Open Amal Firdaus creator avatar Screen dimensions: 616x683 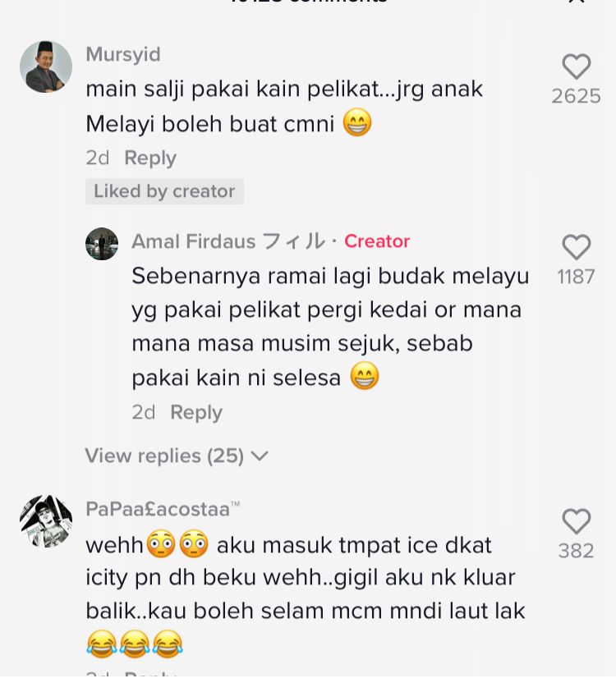102,244
